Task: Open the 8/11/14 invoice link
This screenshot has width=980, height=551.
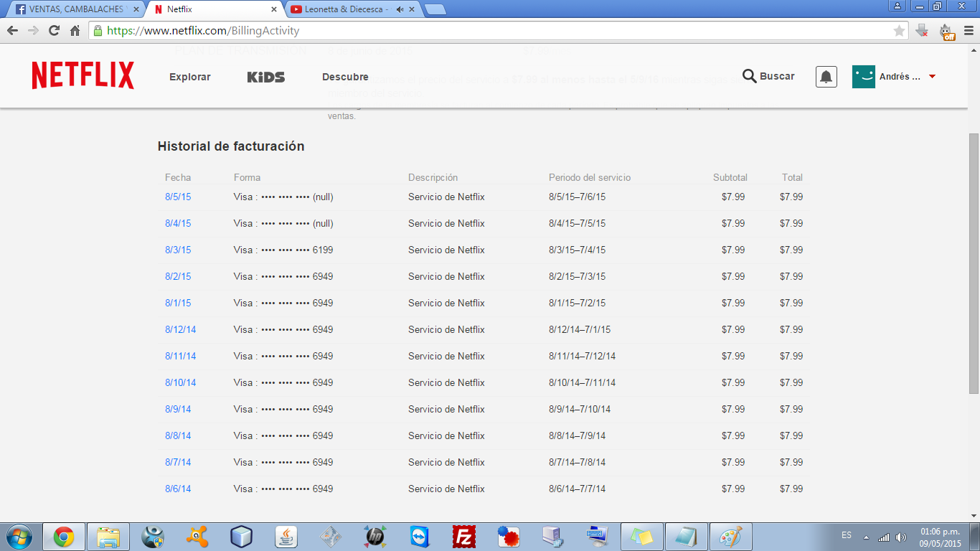Action: (x=180, y=356)
